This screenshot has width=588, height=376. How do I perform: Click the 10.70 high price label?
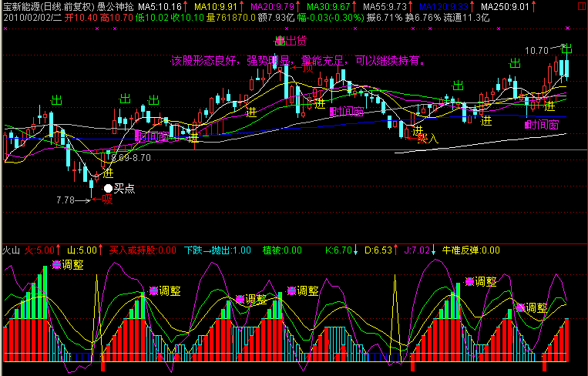point(537,50)
